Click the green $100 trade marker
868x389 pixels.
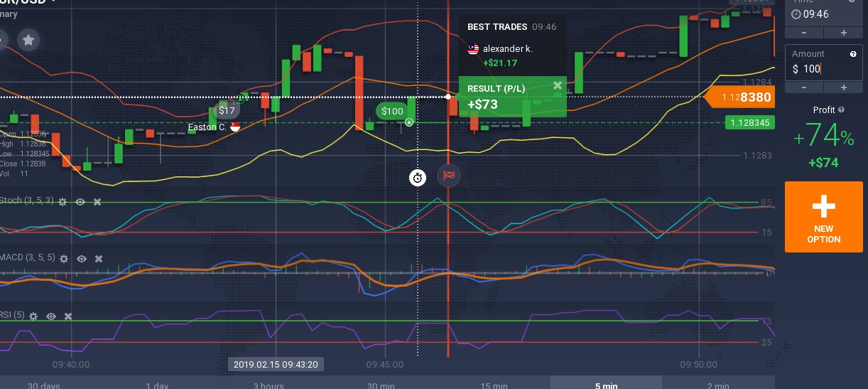coord(392,111)
